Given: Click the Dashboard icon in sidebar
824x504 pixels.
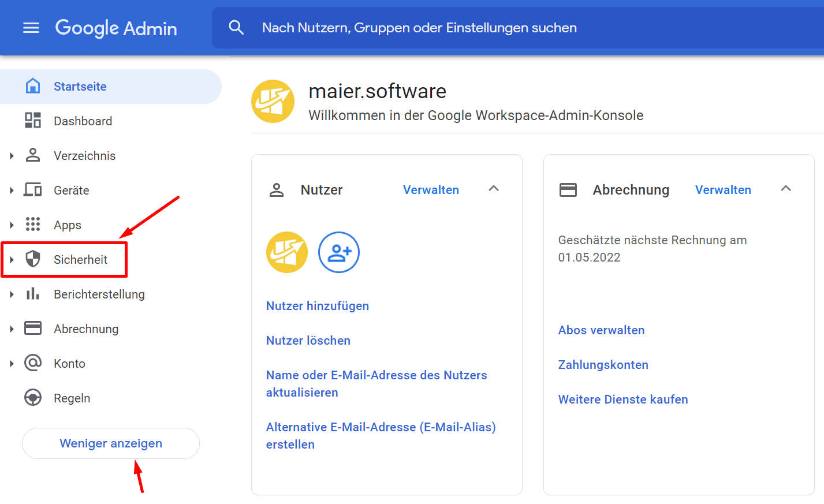Looking at the screenshot, I should click(33, 121).
